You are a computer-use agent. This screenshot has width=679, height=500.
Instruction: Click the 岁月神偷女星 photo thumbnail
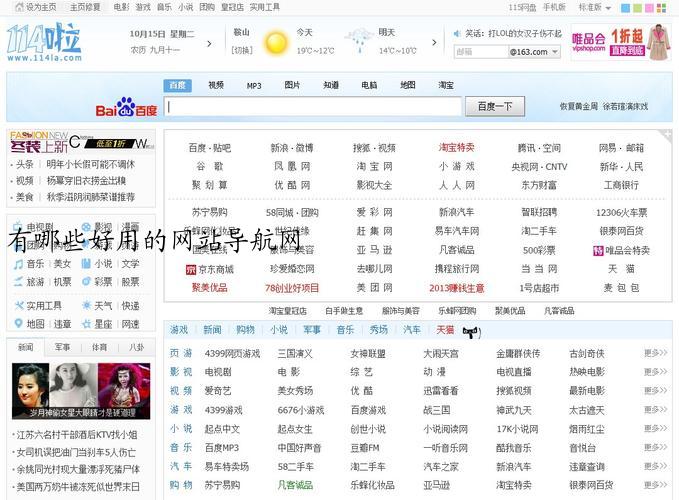click(81, 391)
